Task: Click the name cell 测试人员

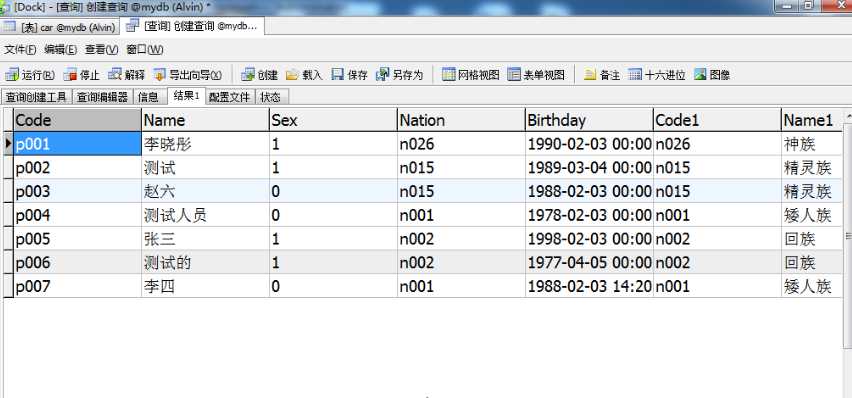Action: [x=205, y=215]
